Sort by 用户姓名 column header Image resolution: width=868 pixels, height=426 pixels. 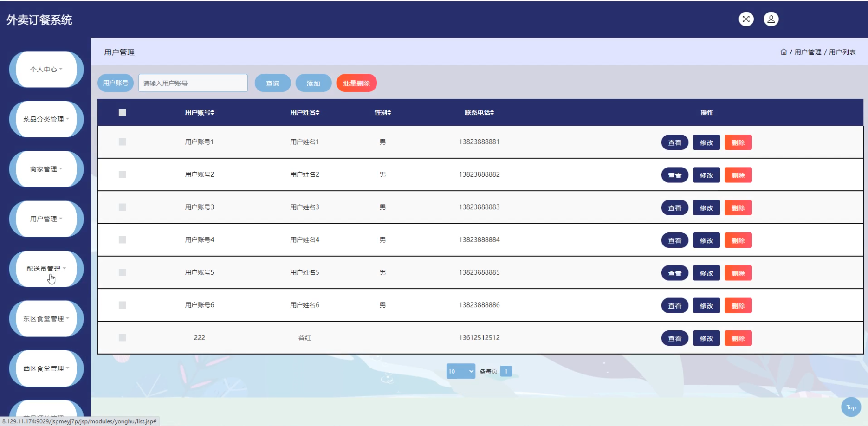(305, 112)
